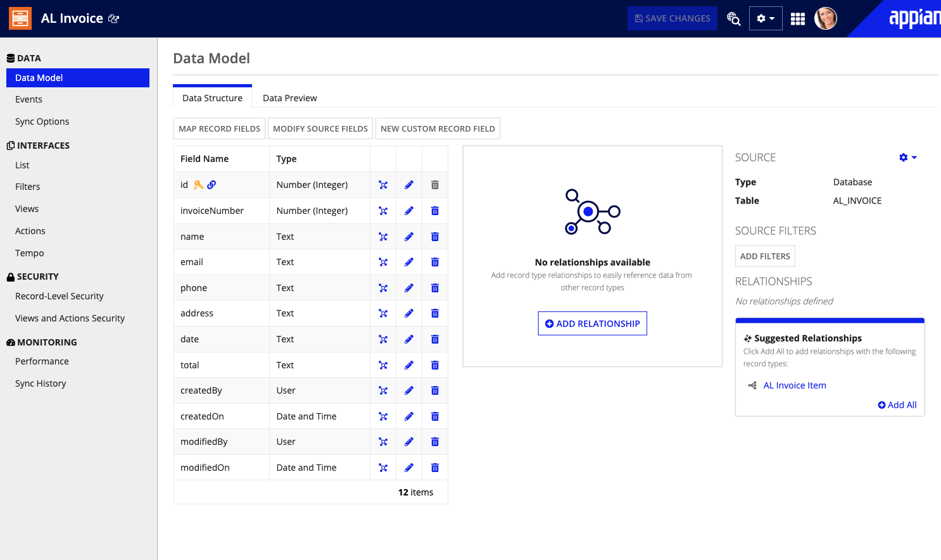Open the Source gear dropdown menu
The height and width of the screenshot is (560, 941).
[x=907, y=158]
